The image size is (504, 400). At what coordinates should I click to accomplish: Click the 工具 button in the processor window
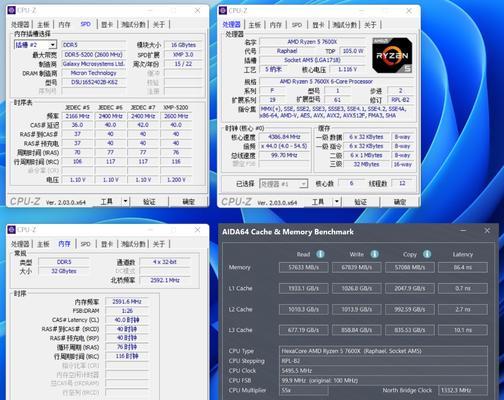point(318,202)
